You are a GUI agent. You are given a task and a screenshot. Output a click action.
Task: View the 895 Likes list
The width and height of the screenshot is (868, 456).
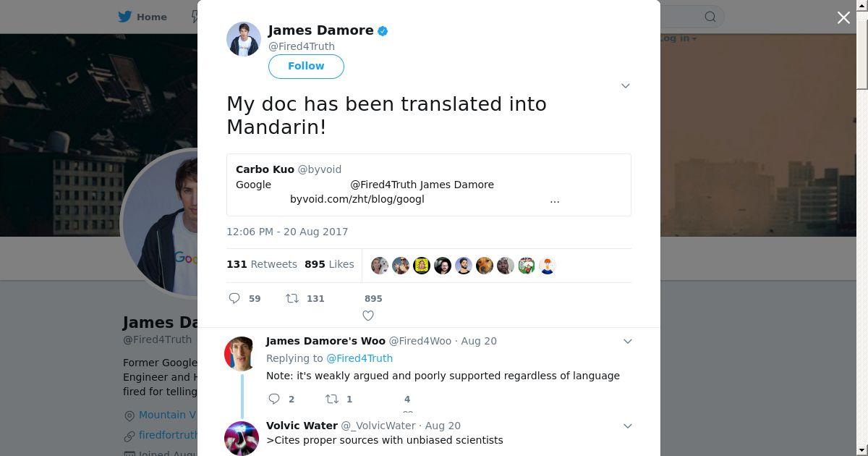pyautogui.click(x=329, y=264)
